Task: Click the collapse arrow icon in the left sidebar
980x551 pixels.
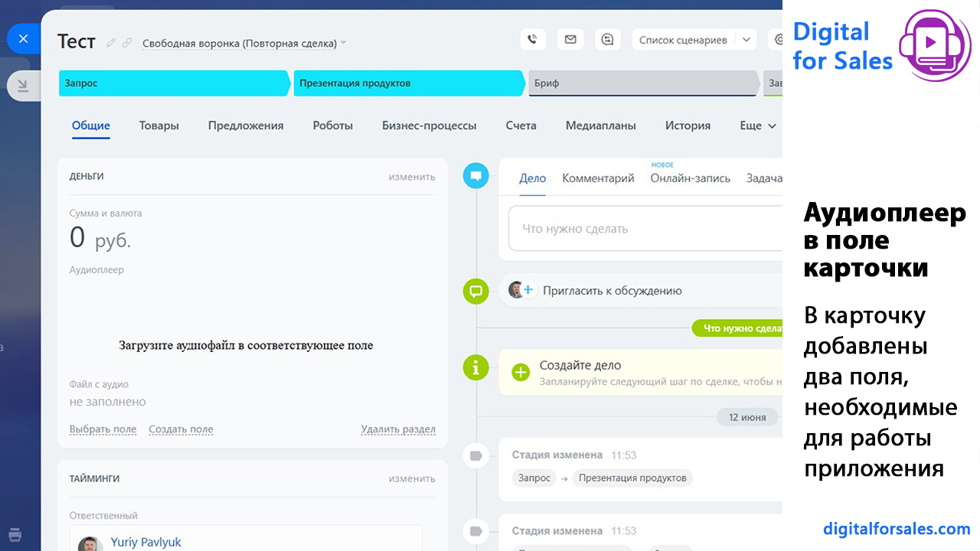Action: 23,86
